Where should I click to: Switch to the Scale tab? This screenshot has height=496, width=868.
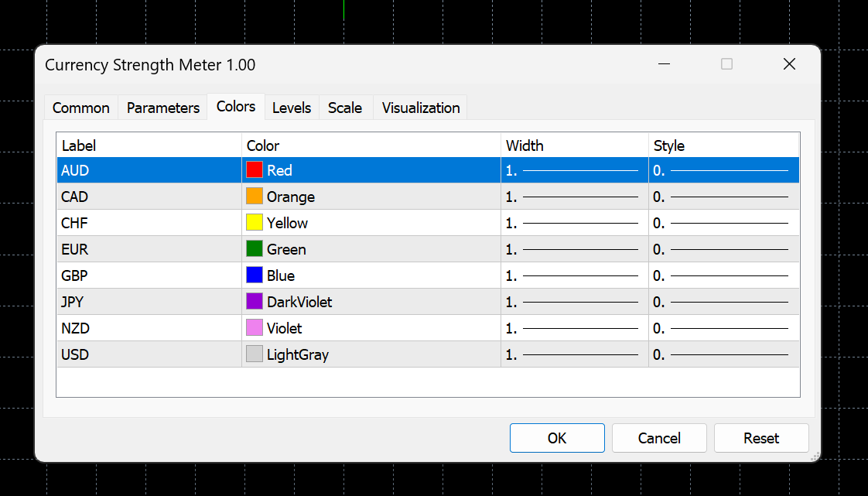(x=345, y=108)
